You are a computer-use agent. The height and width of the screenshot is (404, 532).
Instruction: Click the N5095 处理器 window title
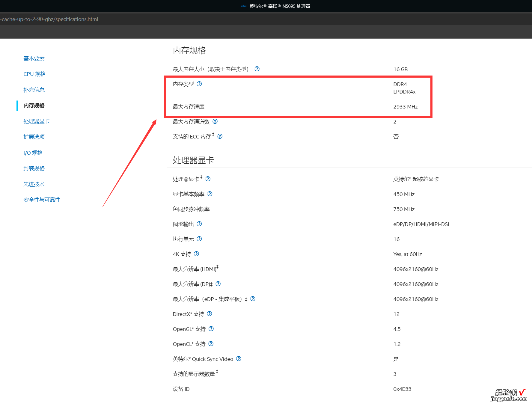[280, 6]
